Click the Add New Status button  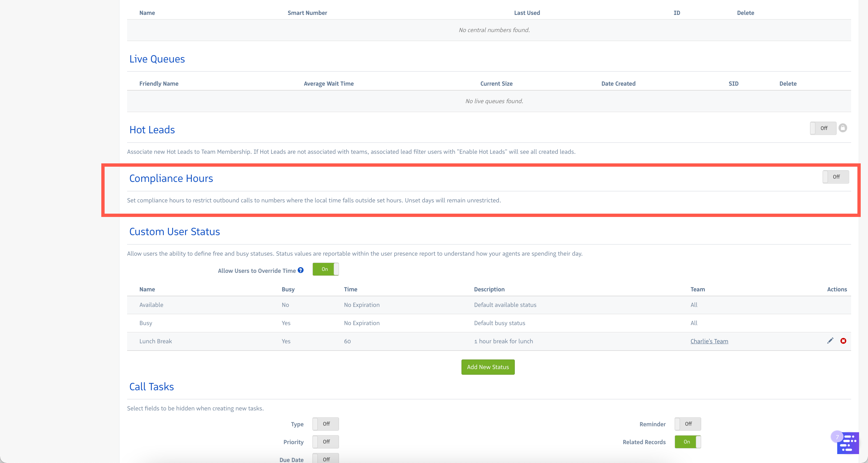pyautogui.click(x=488, y=367)
